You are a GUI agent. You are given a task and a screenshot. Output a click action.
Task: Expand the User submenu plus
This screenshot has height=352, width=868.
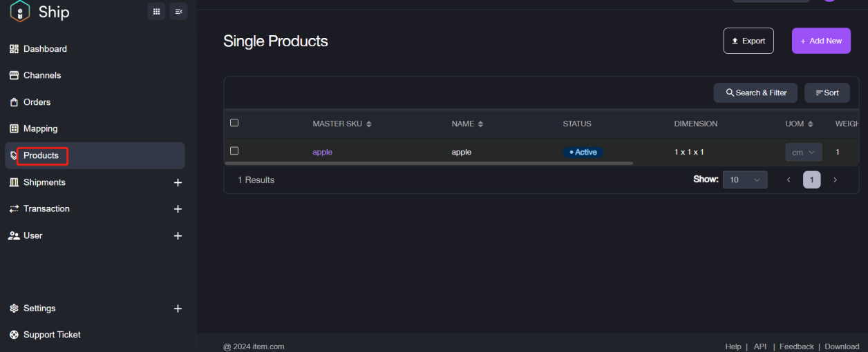click(178, 236)
